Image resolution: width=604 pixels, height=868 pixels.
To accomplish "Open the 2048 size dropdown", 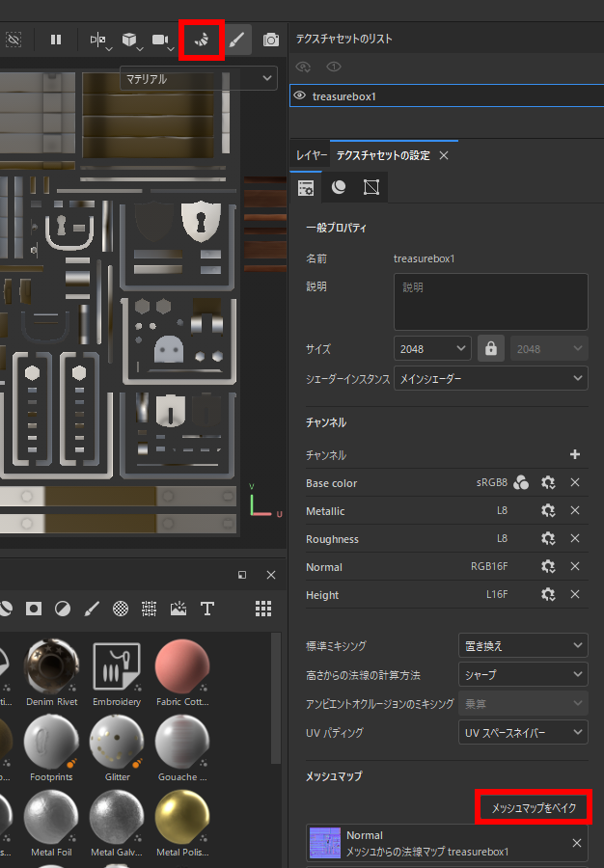I will click(432, 349).
